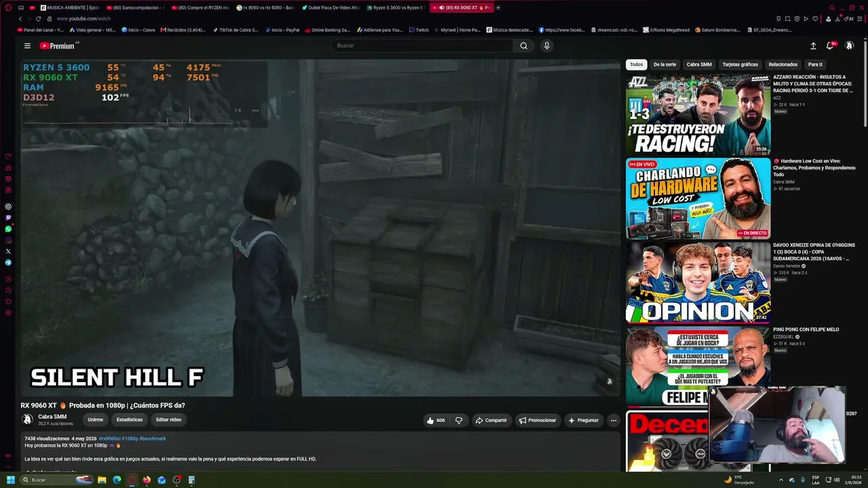Click the 'Preguntar' ask button
The height and width of the screenshot is (488, 868).
coord(583,420)
